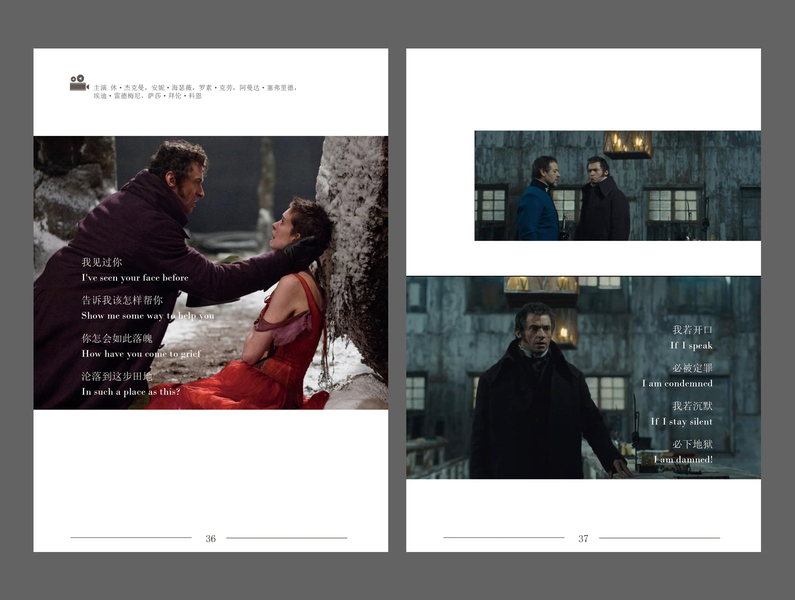Select the two-men wide still on page 37
The height and width of the screenshot is (600, 795).
[618, 186]
